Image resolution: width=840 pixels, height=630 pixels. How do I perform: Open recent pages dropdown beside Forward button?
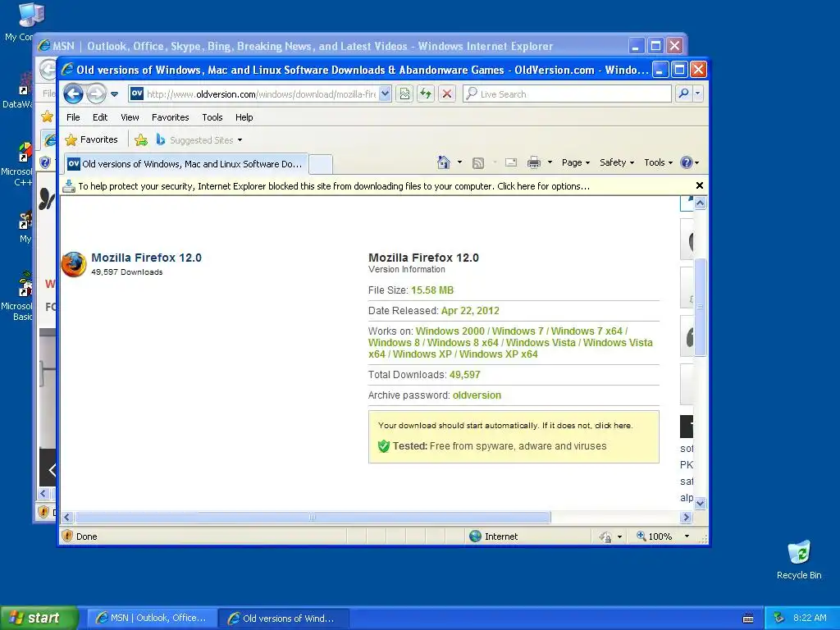click(114, 94)
